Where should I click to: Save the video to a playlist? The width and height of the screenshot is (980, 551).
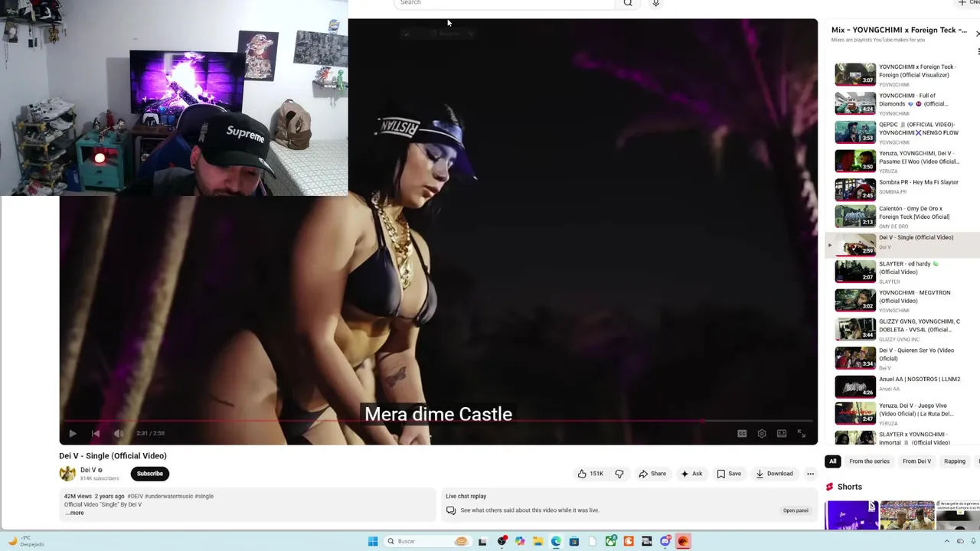point(729,474)
